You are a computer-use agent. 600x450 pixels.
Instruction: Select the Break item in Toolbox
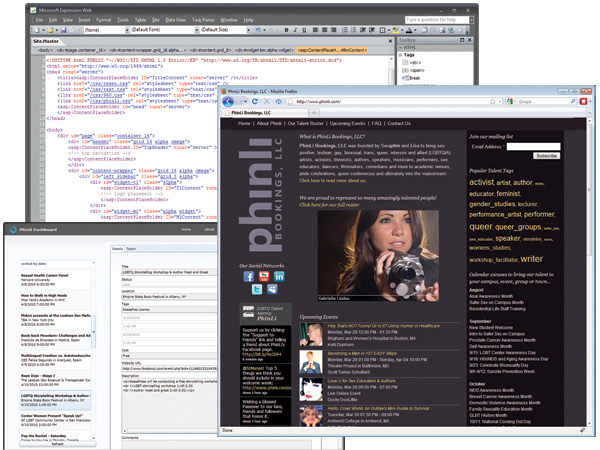[x=411, y=78]
